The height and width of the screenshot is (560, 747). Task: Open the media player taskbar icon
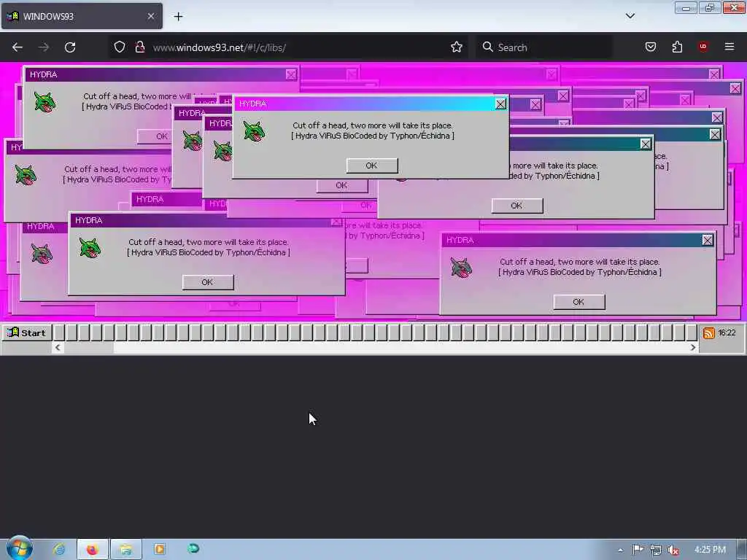click(x=160, y=550)
